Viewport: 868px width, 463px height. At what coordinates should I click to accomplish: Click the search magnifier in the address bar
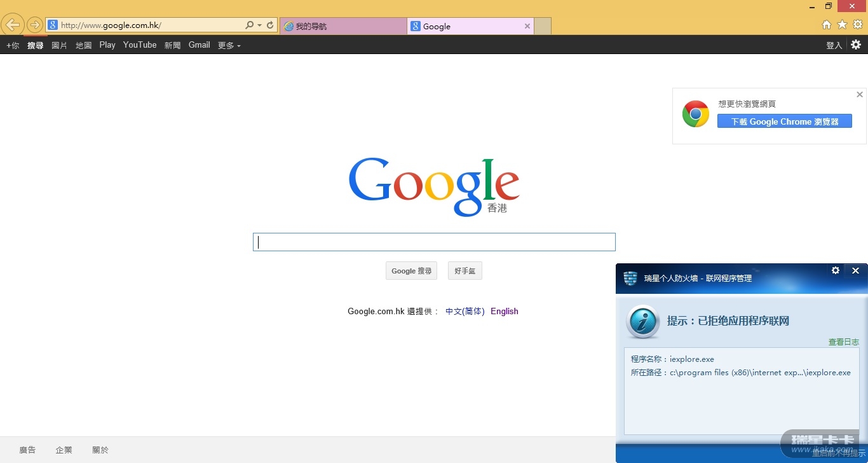click(x=250, y=25)
